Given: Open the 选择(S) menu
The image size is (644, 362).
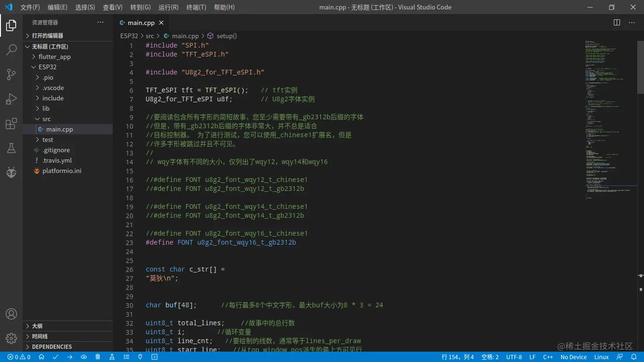Looking at the screenshot, I should [x=85, y=7].
